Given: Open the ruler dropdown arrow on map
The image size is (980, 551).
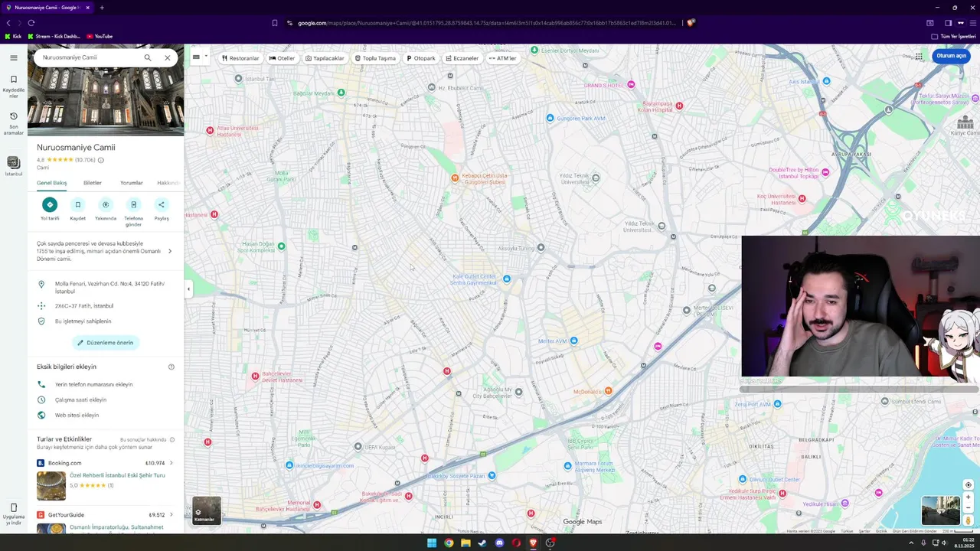Looking at the screenshot, I should coord(206,56).
